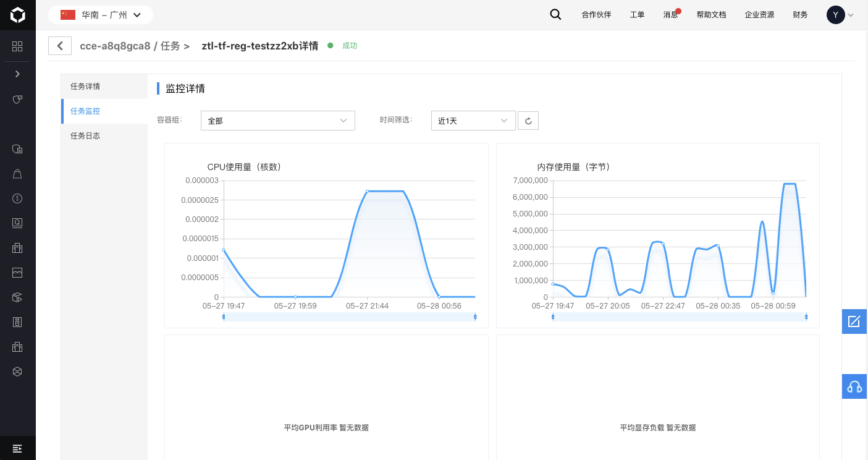This screenshot has height=460, width=868.
Task: Click the upper buildings icon in sidebar
Action: click(x=17, y=248)
